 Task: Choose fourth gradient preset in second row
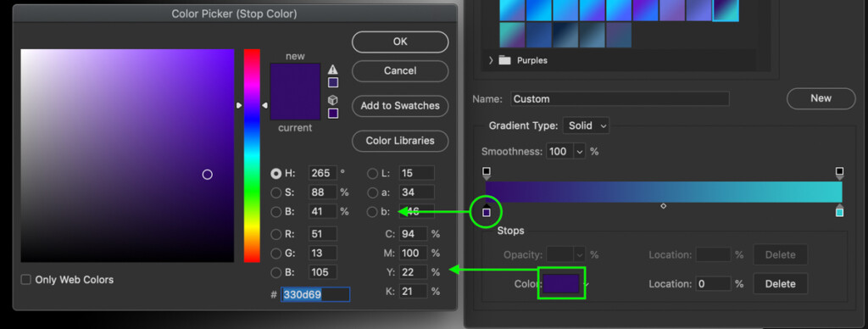(592, 35)
